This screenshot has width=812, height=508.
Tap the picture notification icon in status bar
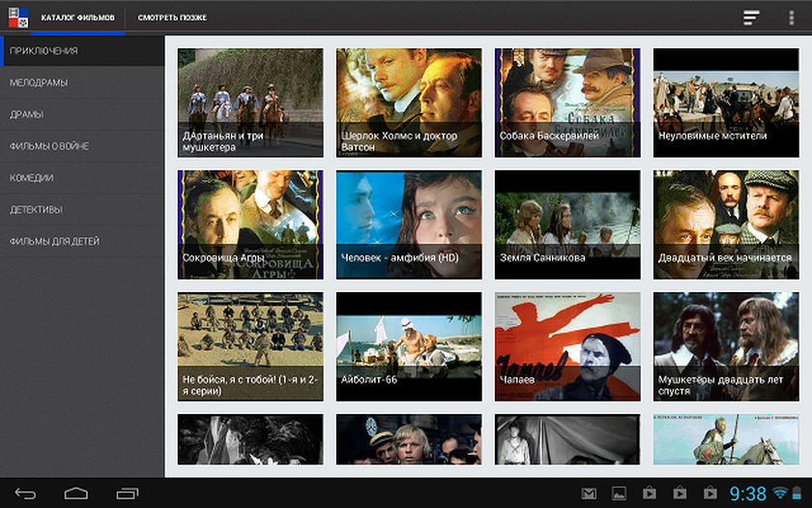619,493
